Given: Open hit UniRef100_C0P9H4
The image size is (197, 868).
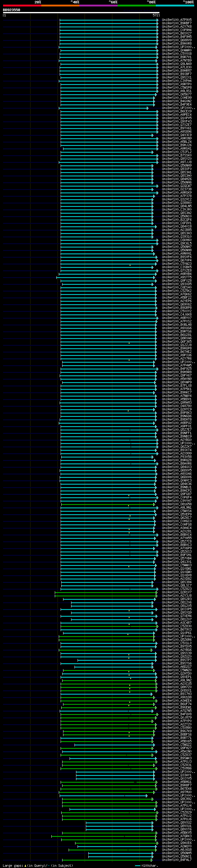Looking at the screenshot, I should 177,30.
